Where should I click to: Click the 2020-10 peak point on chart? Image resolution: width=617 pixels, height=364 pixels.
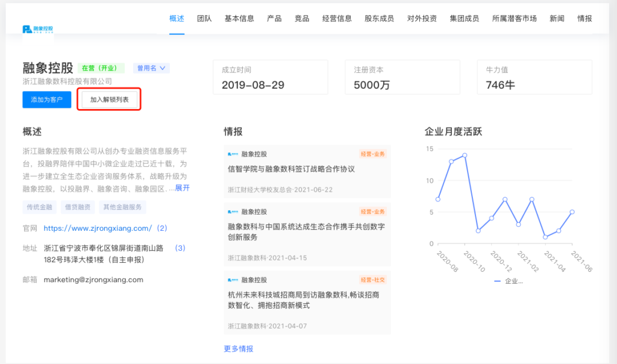(465, 155)
